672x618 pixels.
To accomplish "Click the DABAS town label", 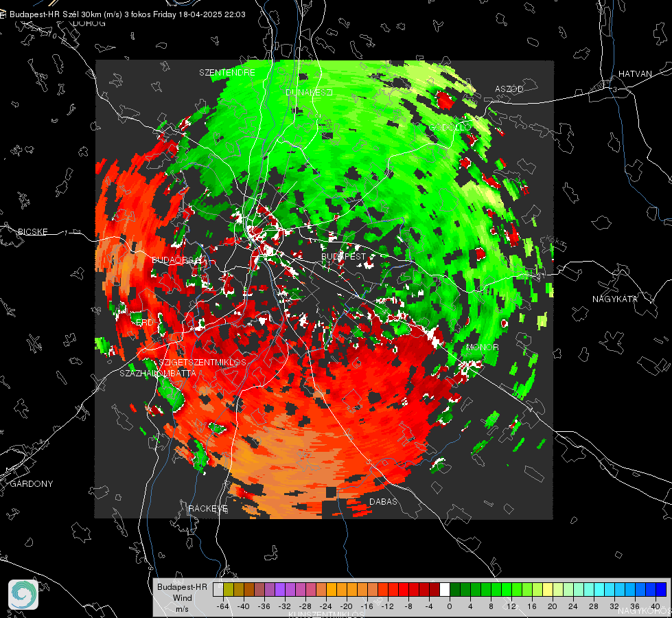I will [383, 501].
